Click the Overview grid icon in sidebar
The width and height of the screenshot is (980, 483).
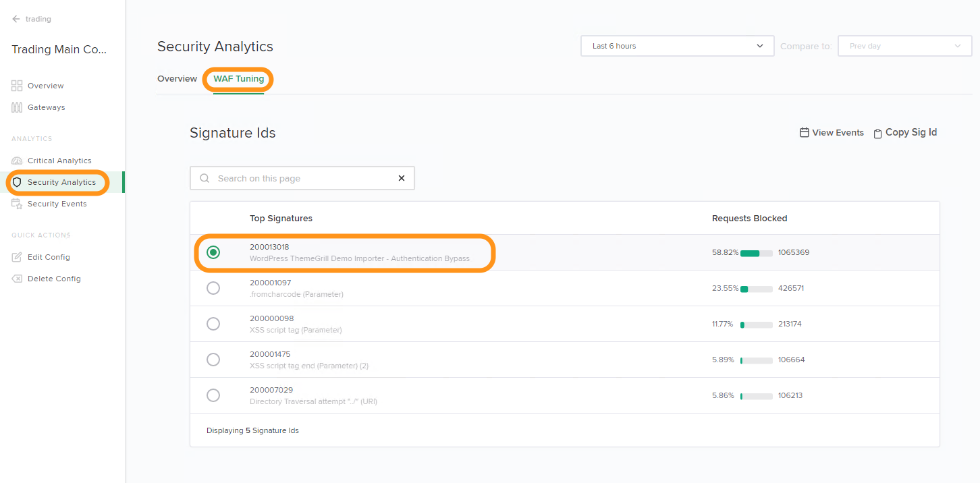pyautogui.click(x=17, y=86)
